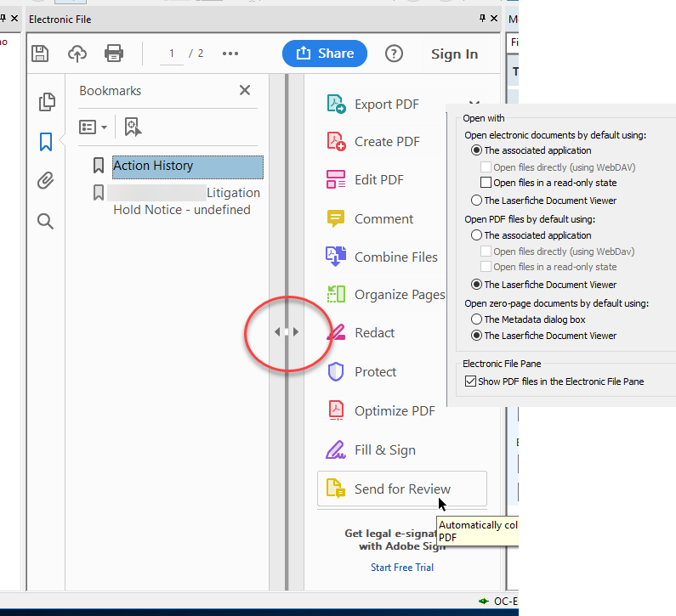Image resolution: width=676 pixels, height=616 pixels.
Task: Open the Export PDF tool
Action: pos(372,105)
